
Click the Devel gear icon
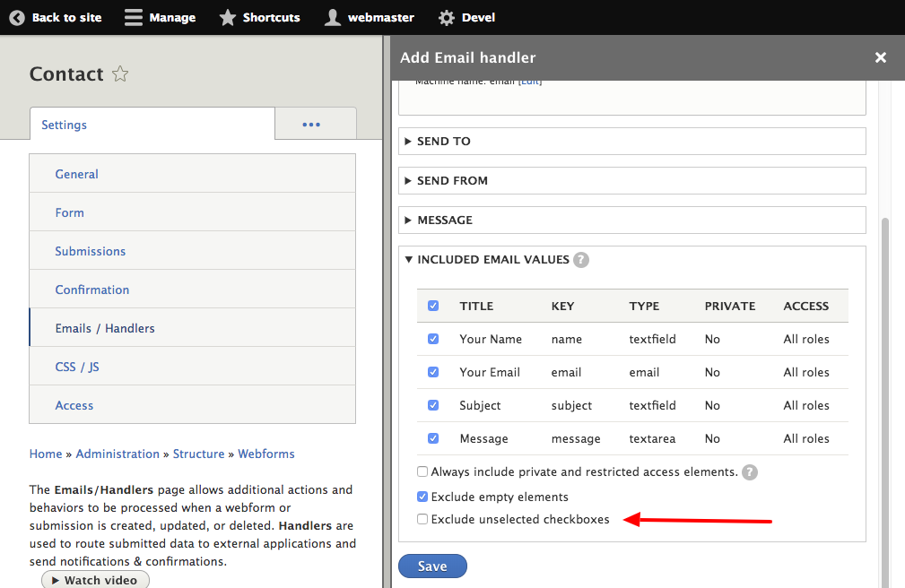pos(446,18)
